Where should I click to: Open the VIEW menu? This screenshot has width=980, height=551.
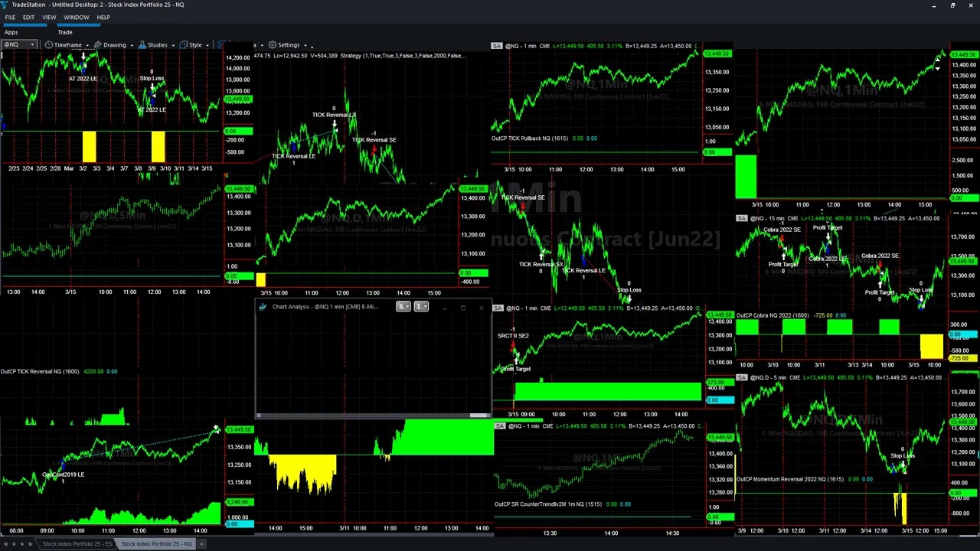(49, 17)
